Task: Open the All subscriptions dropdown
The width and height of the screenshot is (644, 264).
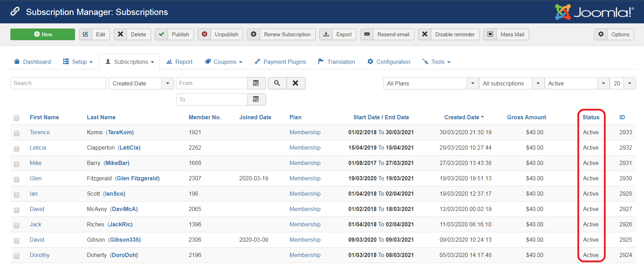Action: [x=512, y=83]
